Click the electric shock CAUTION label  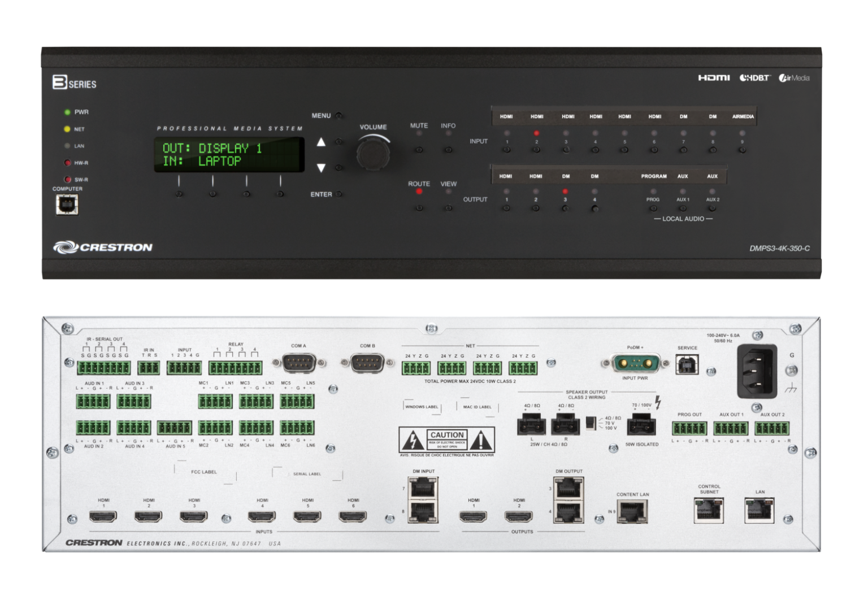(x=446, y=439)
